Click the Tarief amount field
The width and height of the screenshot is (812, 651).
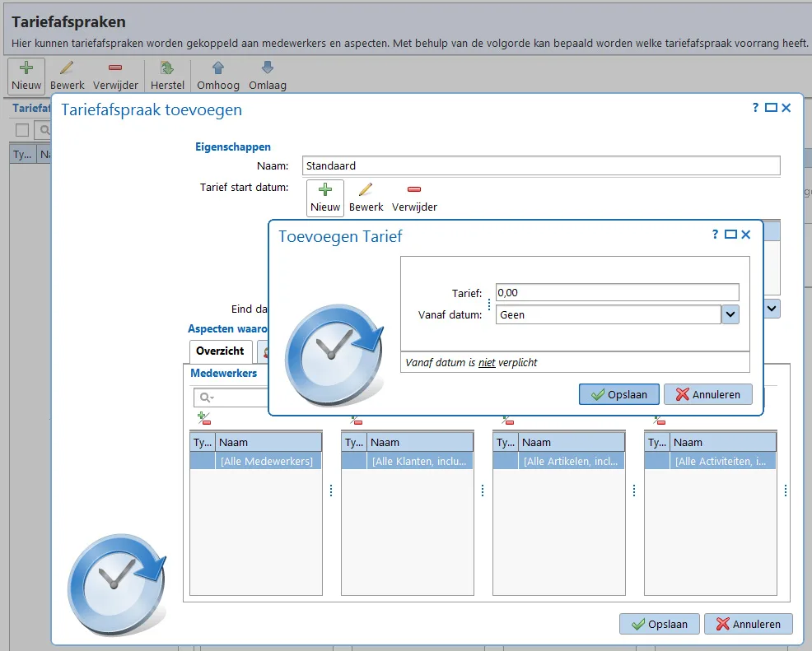(x=617, y=292)
